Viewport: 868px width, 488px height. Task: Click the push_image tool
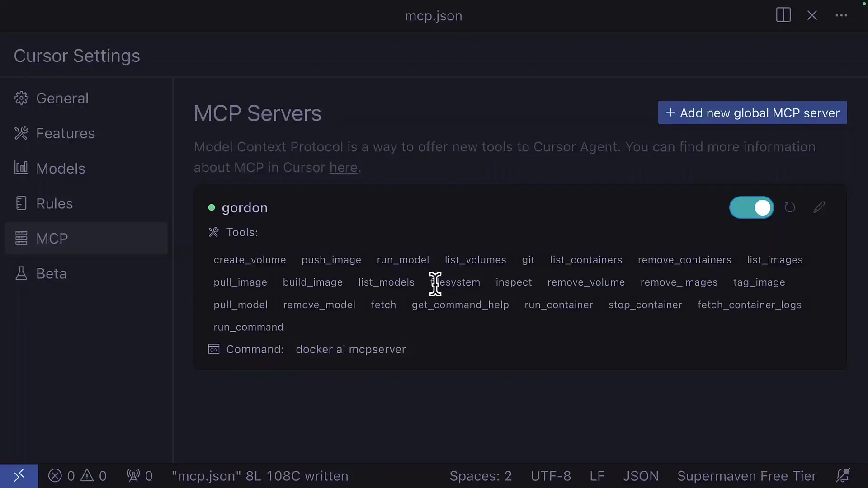coord(331,260)
